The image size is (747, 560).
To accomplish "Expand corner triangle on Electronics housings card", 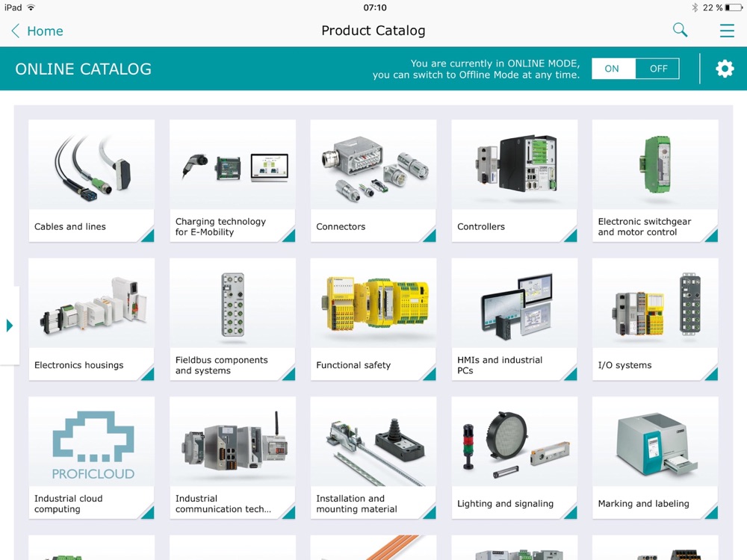I will (x=149, y=375).
